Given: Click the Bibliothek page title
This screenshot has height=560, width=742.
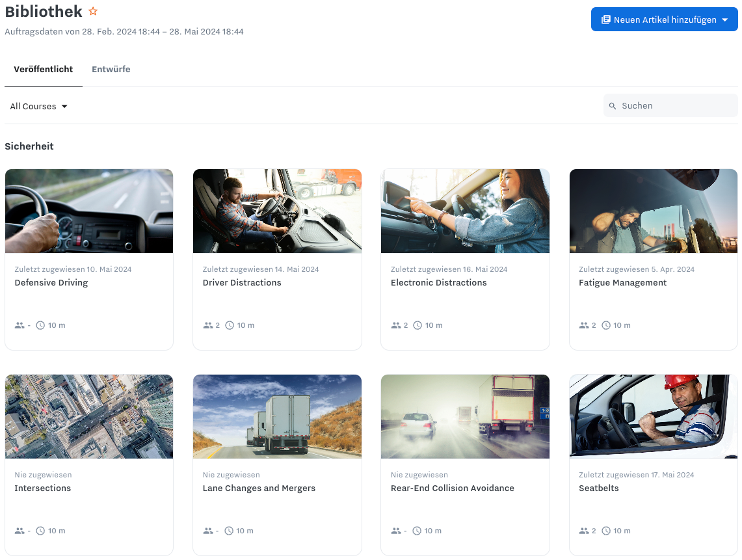Looking at the screenshot, I should pyautogui.click(x=44, y=11).
